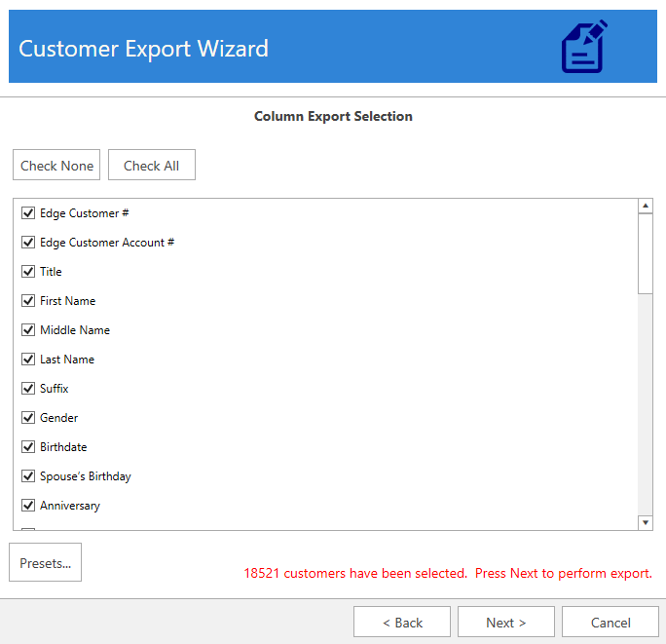Uncheck the Title column checkbox
Viewport: 666px width, 644px height.
click(x=28, y=272)
